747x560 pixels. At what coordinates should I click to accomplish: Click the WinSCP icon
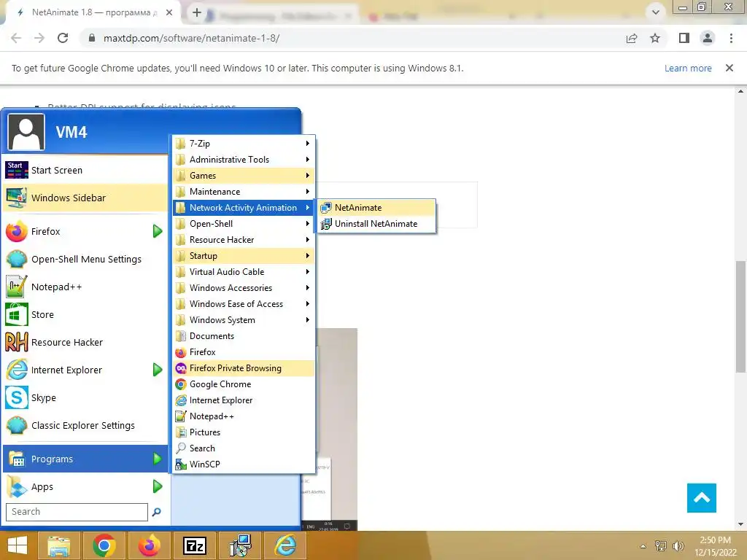click(x=181, y=464)
